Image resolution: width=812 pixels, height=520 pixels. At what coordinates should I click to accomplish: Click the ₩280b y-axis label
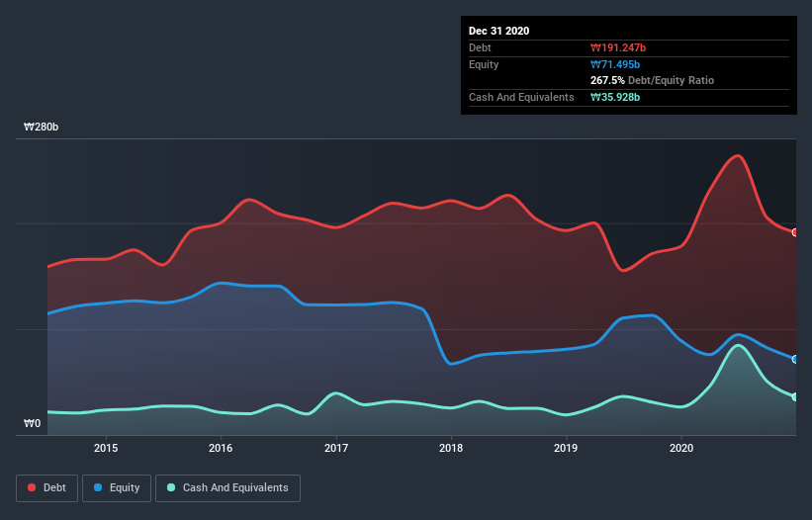click(x=41, y=128)
